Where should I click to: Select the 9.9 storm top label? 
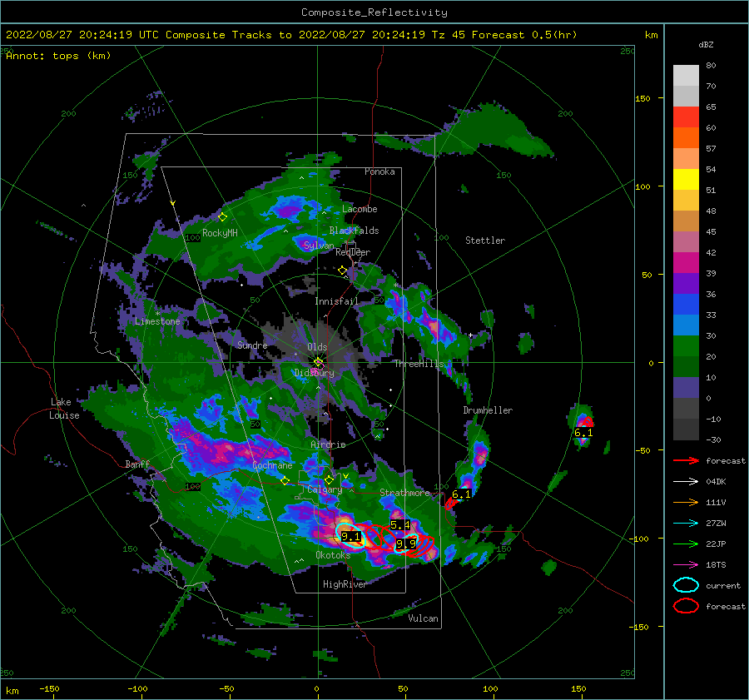click(406, 544)
